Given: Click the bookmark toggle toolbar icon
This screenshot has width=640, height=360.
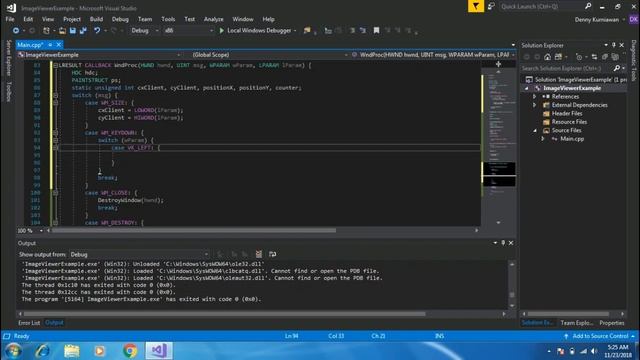Looking at the screenshot, I should click(376, 31).
